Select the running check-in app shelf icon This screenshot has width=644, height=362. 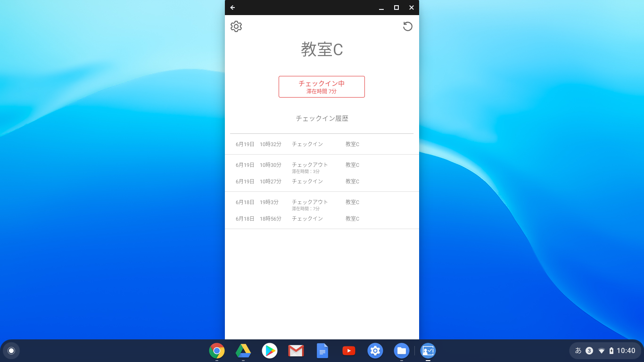pyautogui.click(x=428, y=351)
